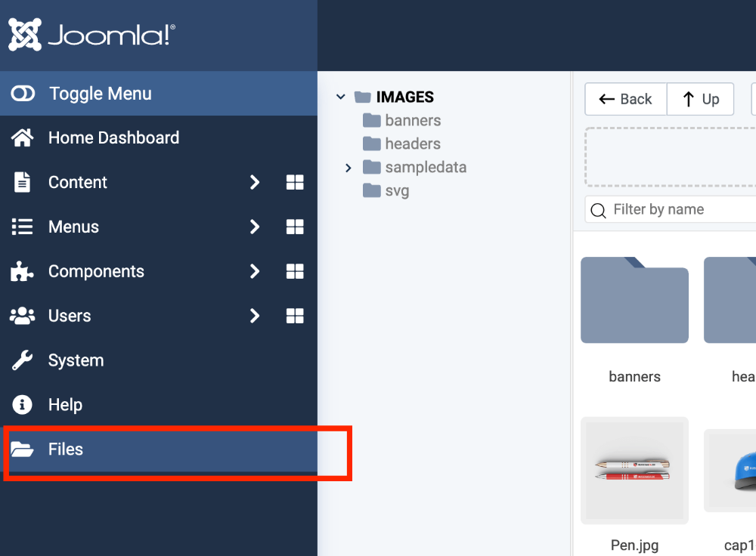Expand the Components submenu arrow
Image resolution: width=756 pixels, height=556 pixels.
coord(255,272)
